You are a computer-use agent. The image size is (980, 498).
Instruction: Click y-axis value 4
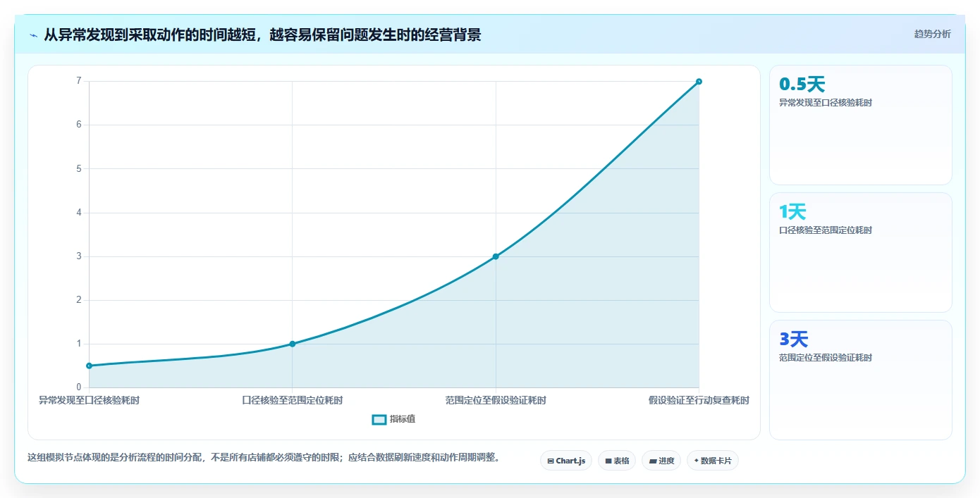(x=79, y=213)
